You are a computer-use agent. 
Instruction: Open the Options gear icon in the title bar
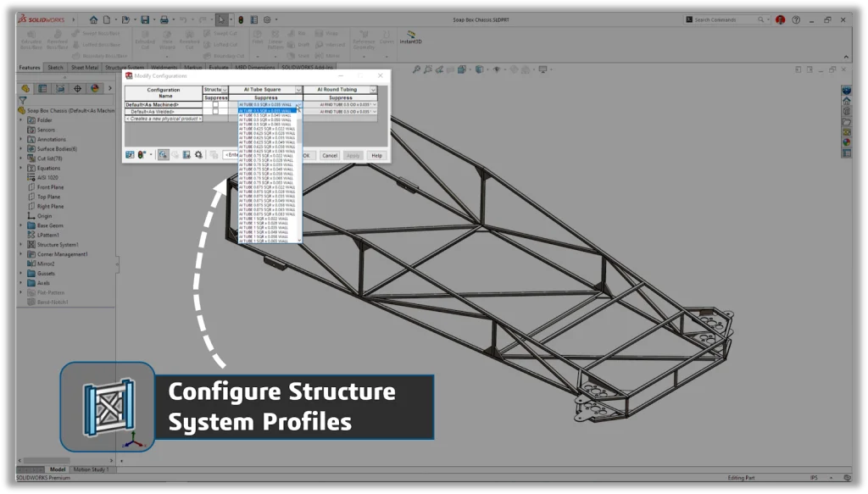[x=268, y=19]
